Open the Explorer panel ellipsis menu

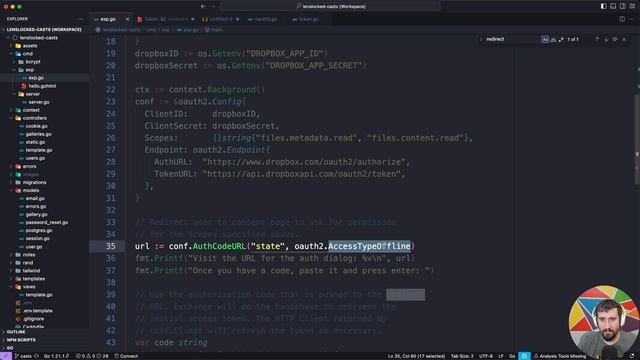[80, 19]
